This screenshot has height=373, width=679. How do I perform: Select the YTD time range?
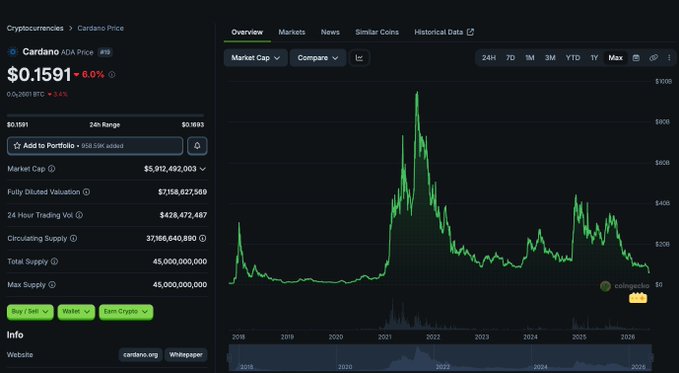tap(572, 58)
